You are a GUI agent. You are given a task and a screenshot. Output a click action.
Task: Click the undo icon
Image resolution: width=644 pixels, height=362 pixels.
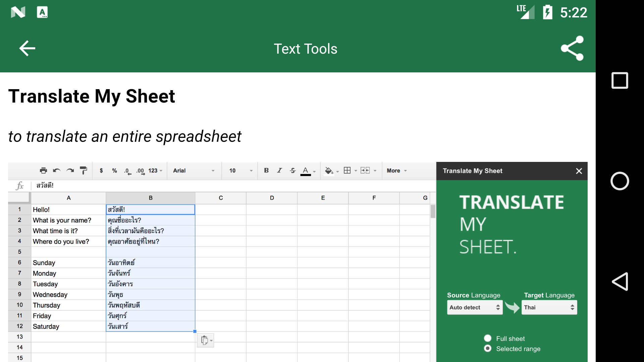point(57,171)
